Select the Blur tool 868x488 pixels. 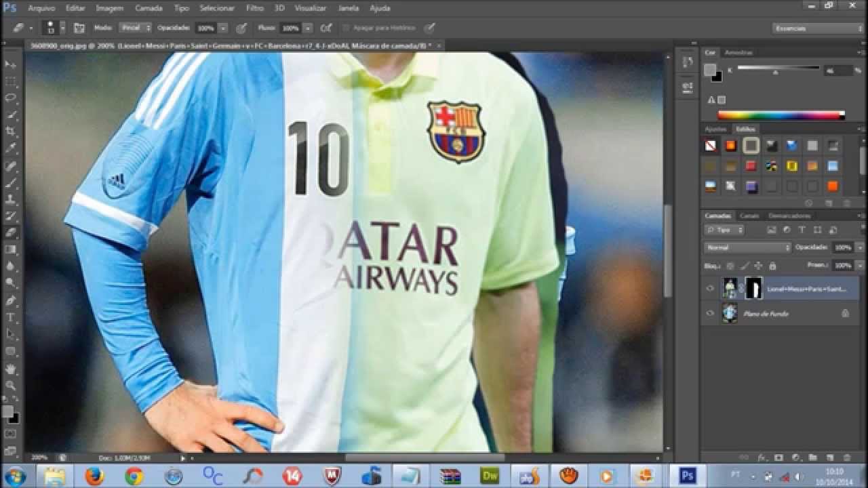(11, 267)
